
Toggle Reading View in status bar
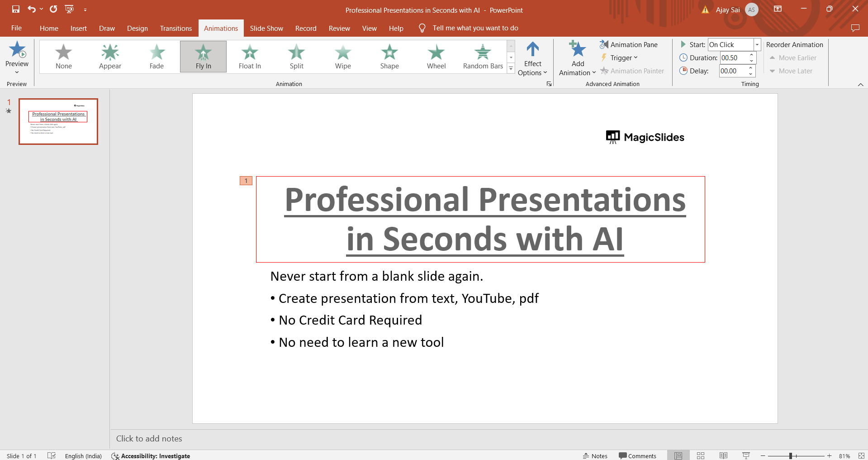(x=724, y=455)
